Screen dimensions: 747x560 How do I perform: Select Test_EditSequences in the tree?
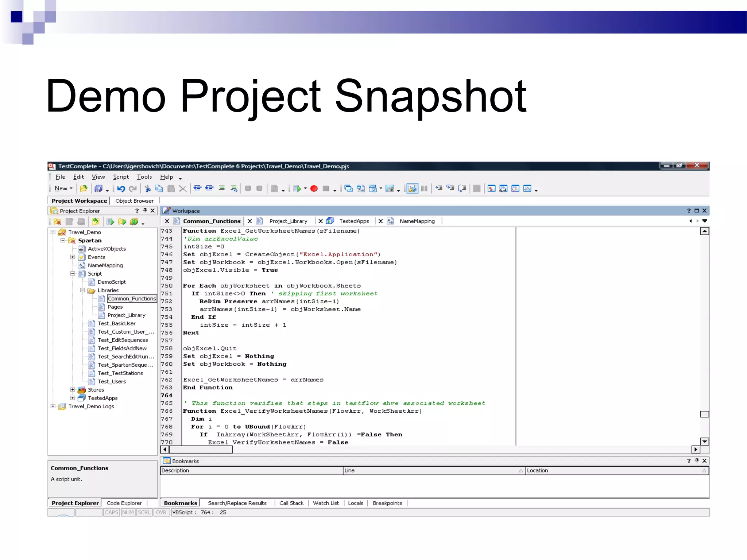tap(123, 340)
